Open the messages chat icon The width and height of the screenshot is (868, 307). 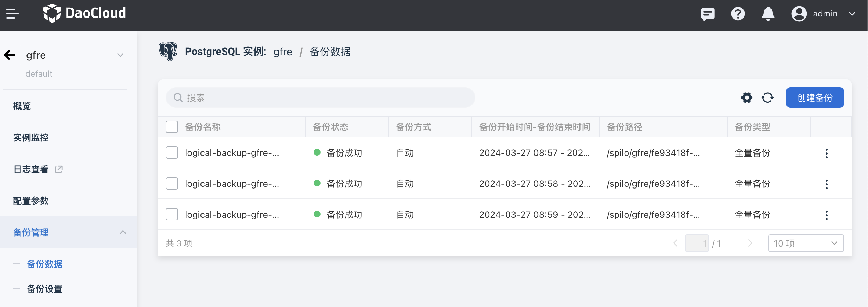pos(707,14)
